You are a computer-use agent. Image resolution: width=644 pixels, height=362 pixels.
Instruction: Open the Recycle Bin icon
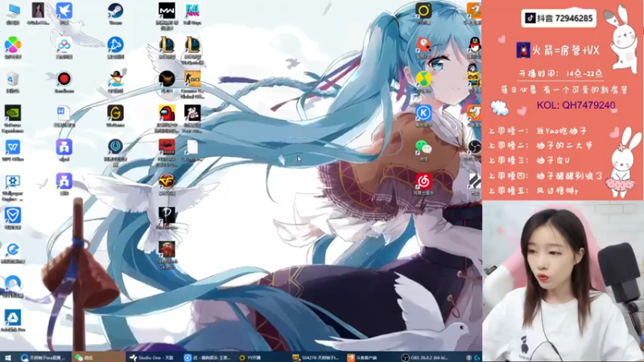pyautogui.click(x=13, y=79)
